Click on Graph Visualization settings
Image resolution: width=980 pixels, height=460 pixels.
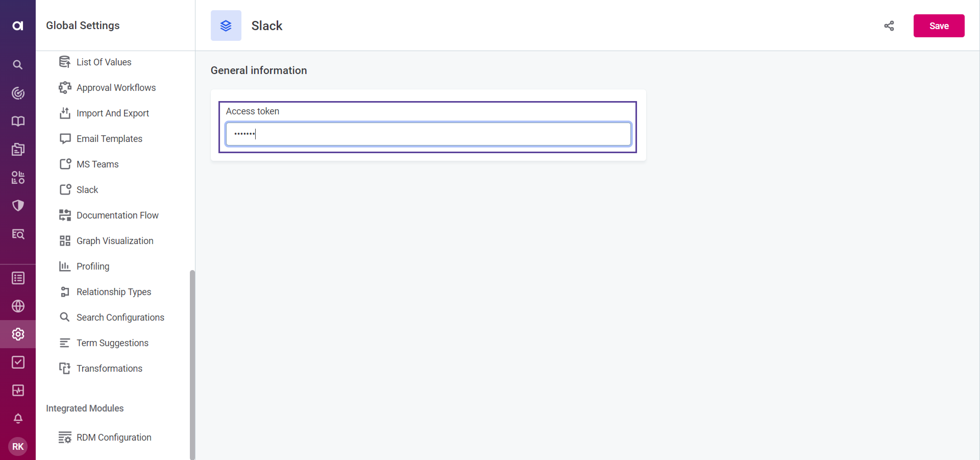[115, 241]
